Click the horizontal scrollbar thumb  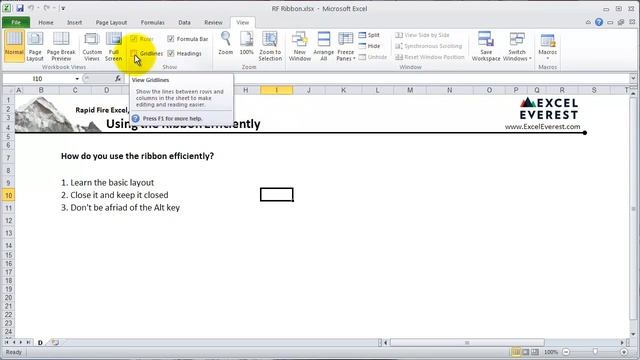467,342
